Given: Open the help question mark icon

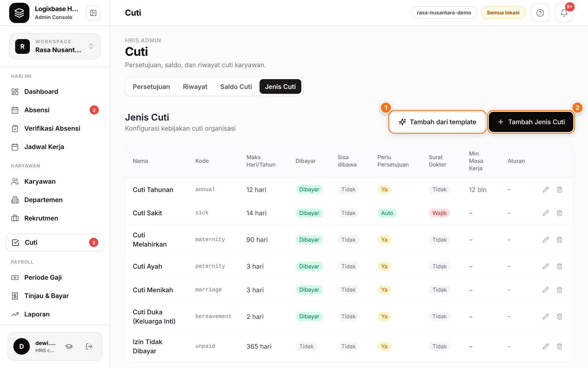Looking at the screenshot, I should click(x=540, y=13).
